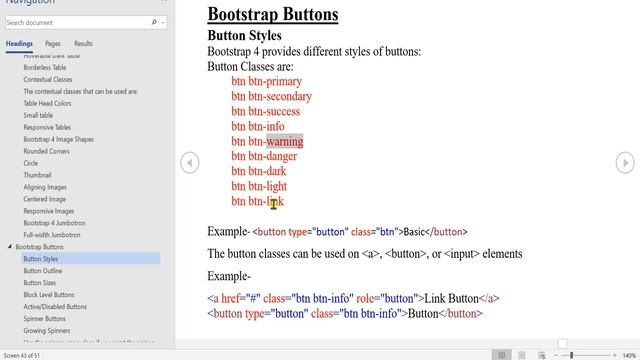Open the search options dropdown arrow
The image size is (640, 360).
[x=163, y=22]
